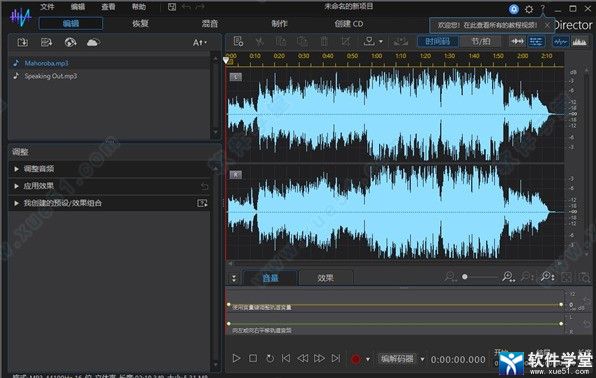
Task: Switch timeline to 时间码 mode
Action: (437, 41)
